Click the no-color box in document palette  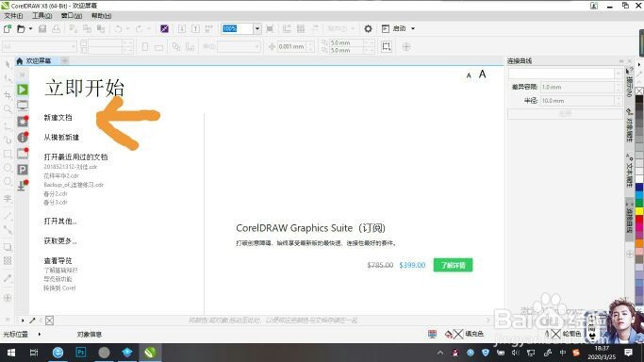[x=49, y=321]
